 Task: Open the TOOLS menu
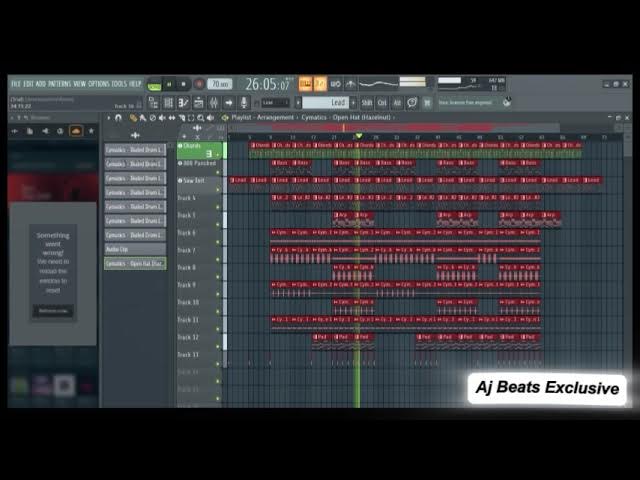(x=119, y=84)
